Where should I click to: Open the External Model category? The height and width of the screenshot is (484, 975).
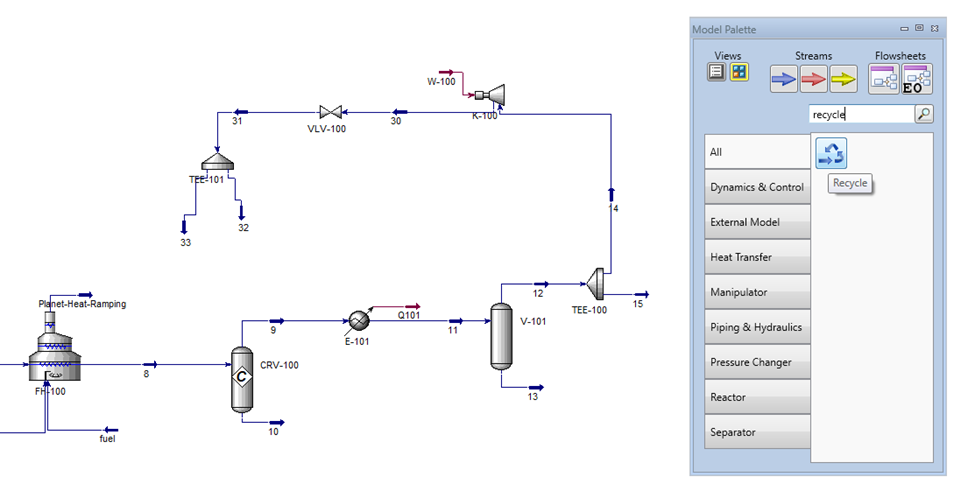click(x=757, y=221)
